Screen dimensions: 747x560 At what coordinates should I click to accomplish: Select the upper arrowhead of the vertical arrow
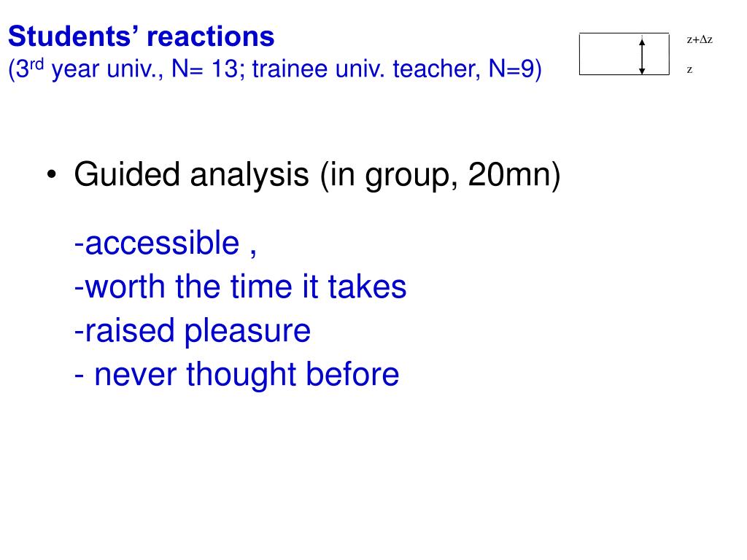[642, 42]
